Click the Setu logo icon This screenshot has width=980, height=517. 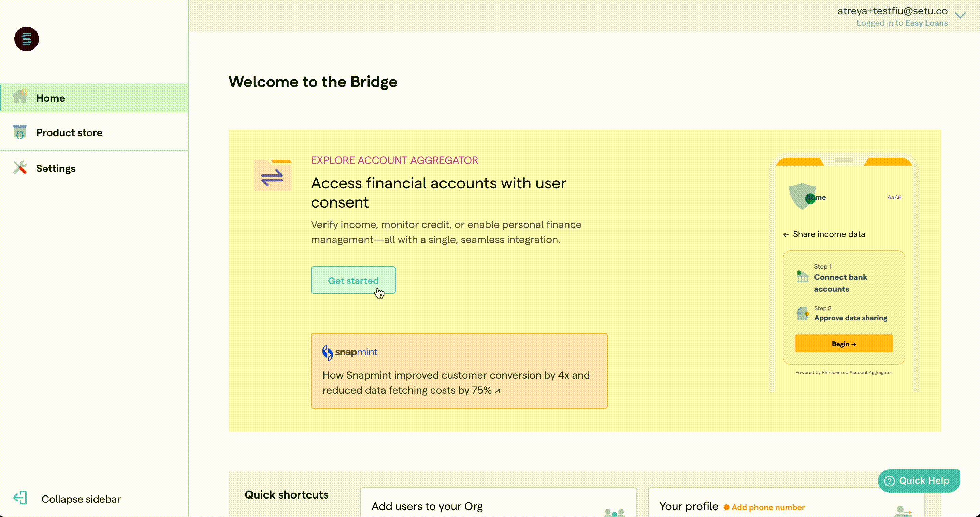pos(26,39)
